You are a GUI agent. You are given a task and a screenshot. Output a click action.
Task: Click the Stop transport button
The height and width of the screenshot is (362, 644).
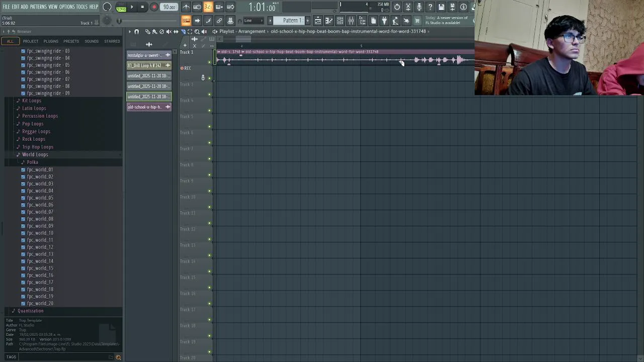click(x=142, y=7)
